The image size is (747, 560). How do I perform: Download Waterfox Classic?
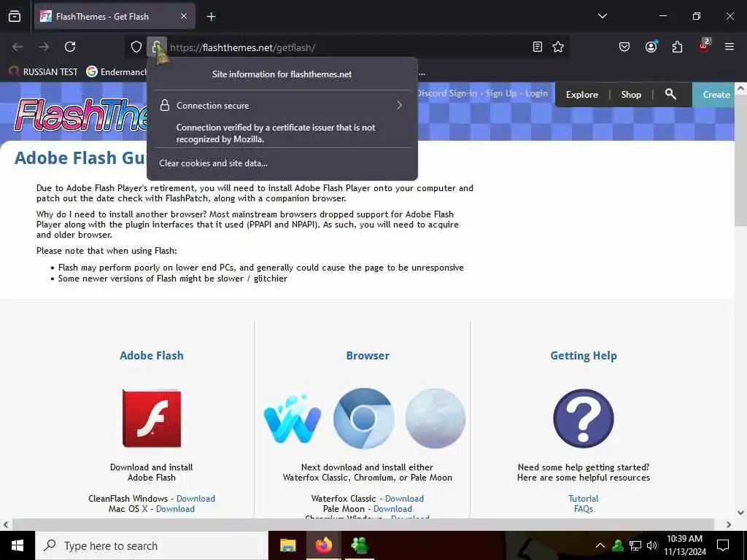[x=404, y=498]
